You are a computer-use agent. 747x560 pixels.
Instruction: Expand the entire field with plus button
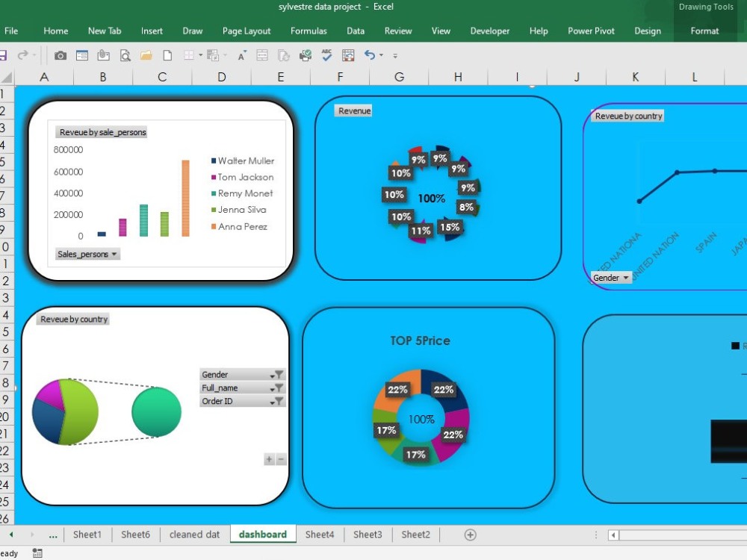point(269,459)
